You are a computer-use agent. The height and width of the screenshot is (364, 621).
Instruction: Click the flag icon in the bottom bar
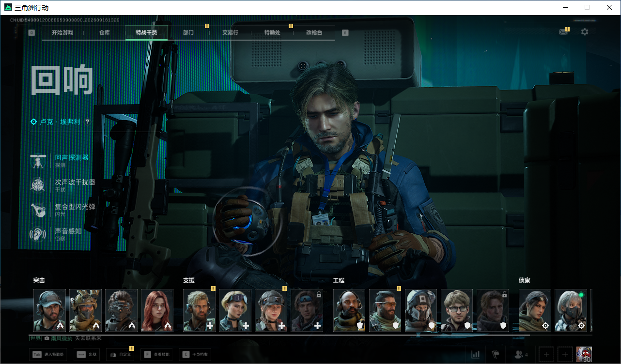pyautogui.click(x=496, y=355)
